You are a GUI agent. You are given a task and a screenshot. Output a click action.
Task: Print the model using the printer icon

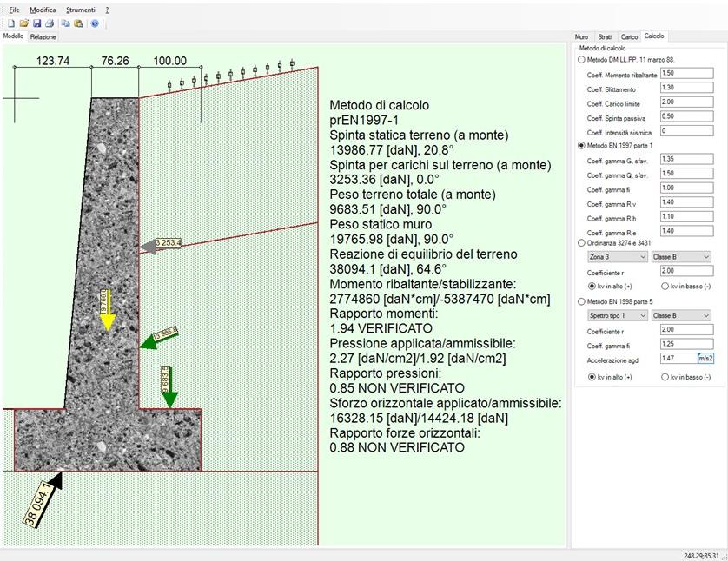50,23
